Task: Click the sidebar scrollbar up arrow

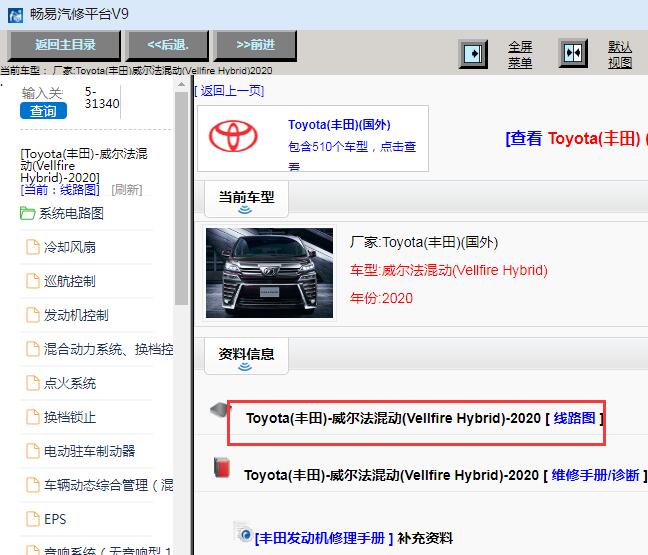Action: tap(181, 85)
